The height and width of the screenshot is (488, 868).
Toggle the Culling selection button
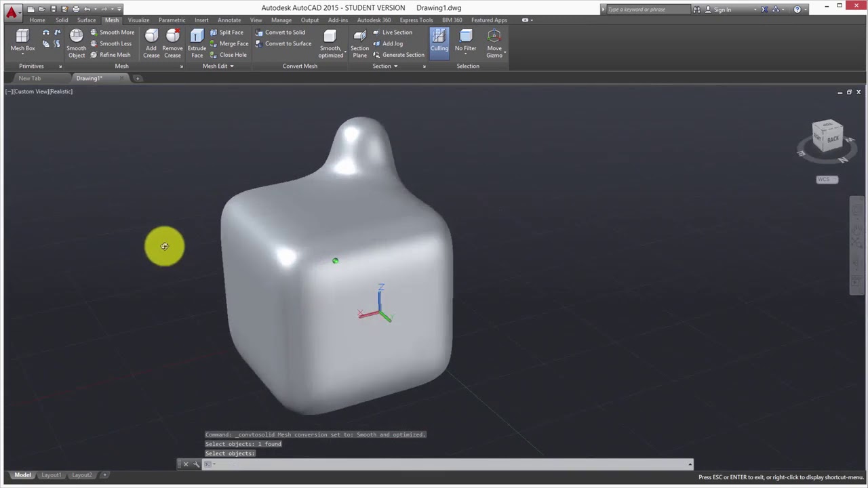[x=439, y=43]
